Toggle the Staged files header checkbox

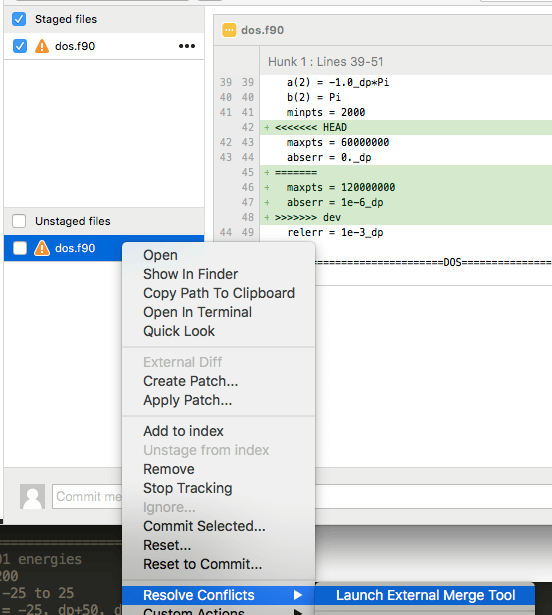click(x=19, y=19)
